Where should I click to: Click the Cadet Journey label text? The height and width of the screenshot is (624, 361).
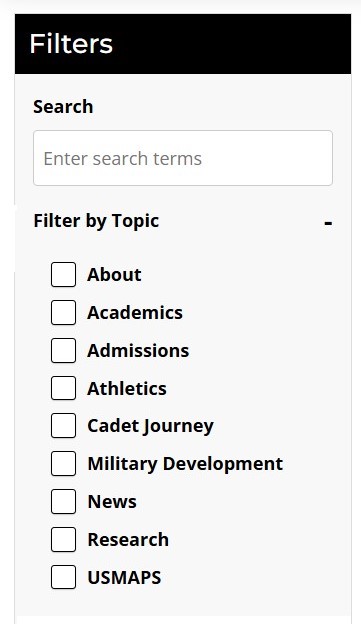click(x=150, y=426)
